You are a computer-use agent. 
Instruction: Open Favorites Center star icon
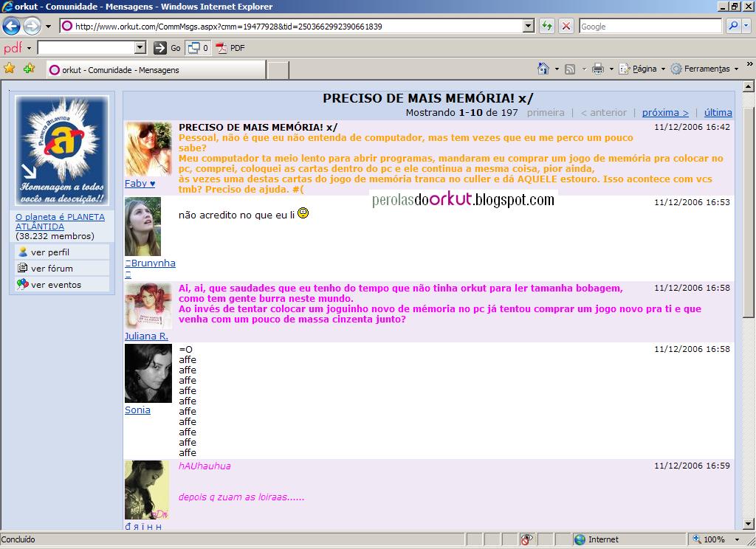point(9,69)
